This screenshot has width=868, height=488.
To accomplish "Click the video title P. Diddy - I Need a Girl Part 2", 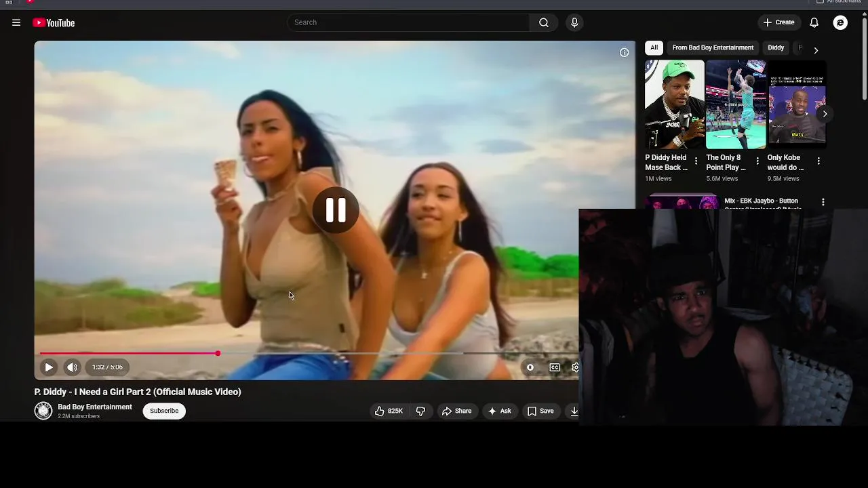I will click(138, 392).
